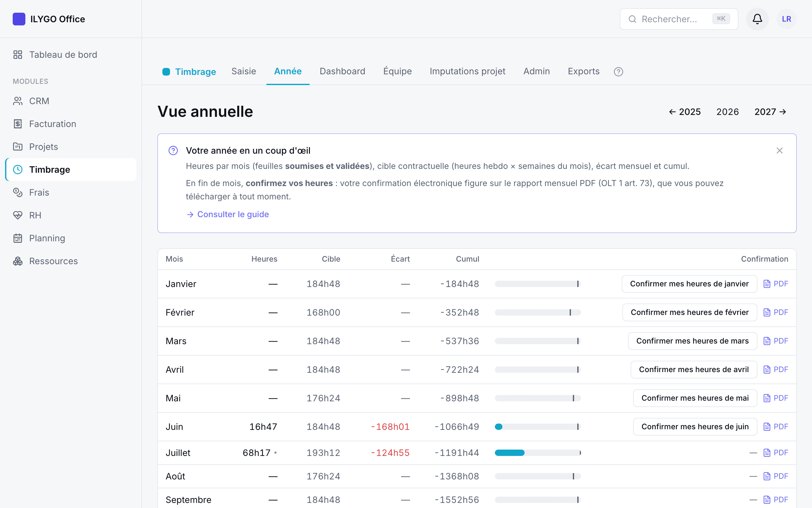Open the Projets module
The width and height of the screenshot is (812, 508).
(x=71, y=147)
